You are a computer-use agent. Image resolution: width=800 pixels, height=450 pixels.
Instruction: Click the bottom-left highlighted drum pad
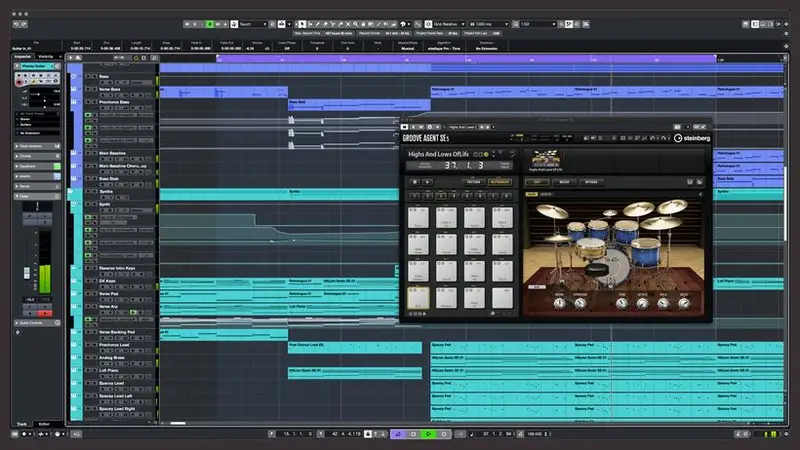tap(419, 297)
